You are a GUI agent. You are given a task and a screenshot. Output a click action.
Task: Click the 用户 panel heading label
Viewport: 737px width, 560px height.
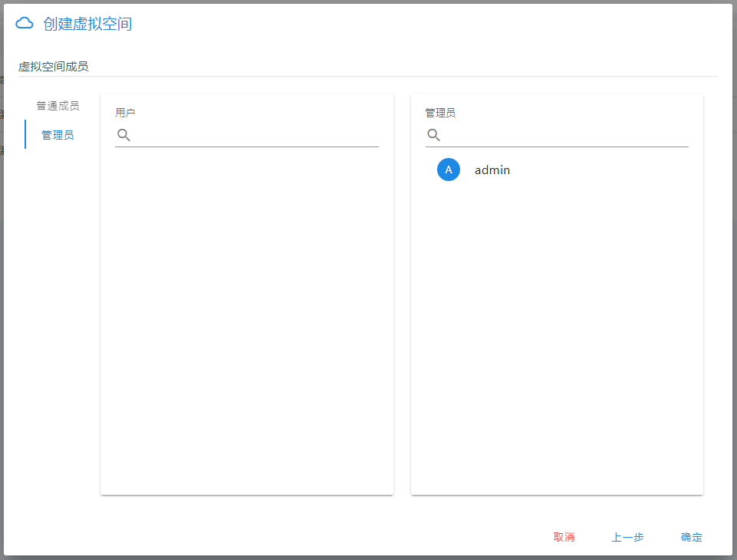point(125,113)
